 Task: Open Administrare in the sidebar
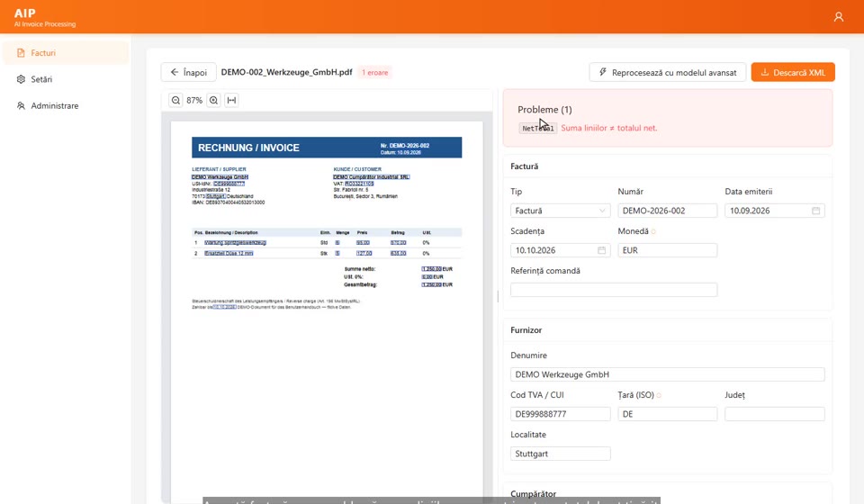(66, 106)
